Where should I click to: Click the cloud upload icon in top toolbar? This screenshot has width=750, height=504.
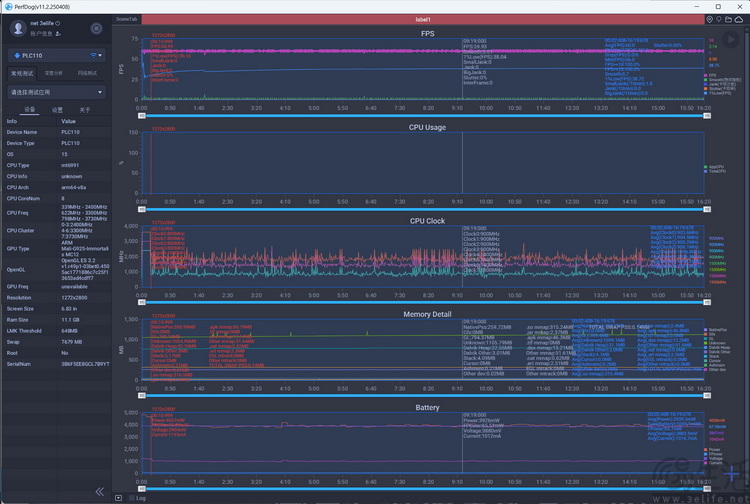(x=739, y=19)
